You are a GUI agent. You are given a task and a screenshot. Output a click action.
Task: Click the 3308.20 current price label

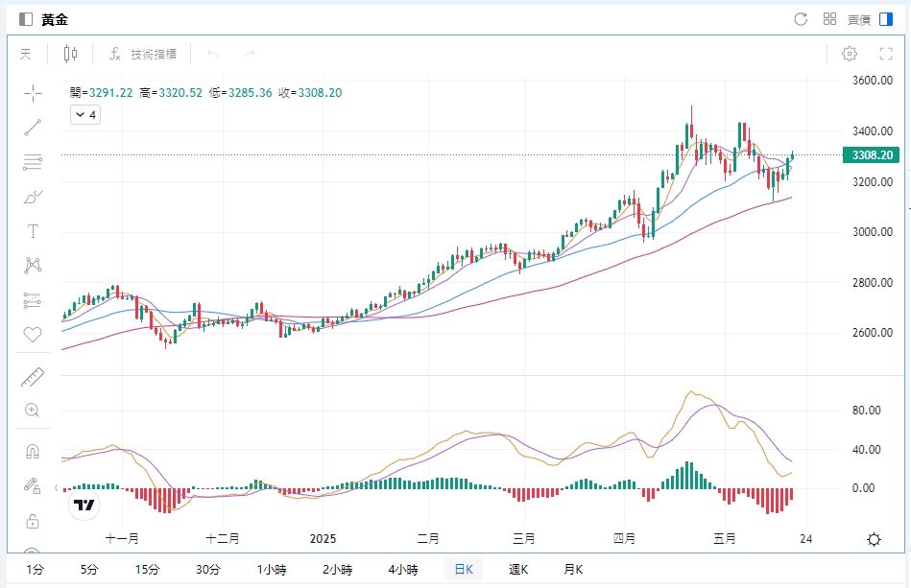click(x=872, y=155)
